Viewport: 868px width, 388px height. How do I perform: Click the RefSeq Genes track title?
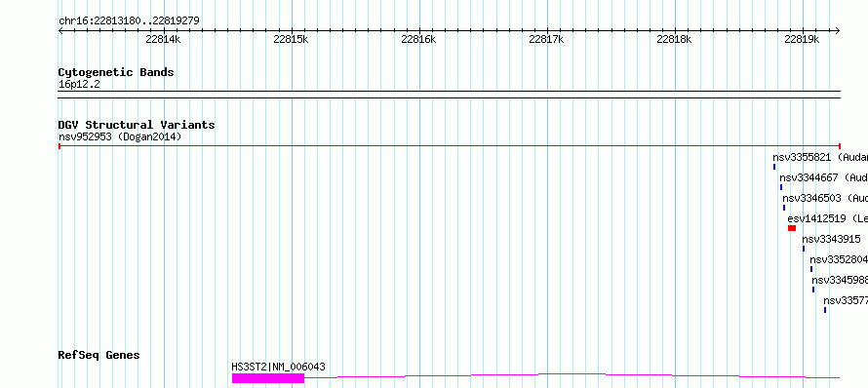coord(99,356)
